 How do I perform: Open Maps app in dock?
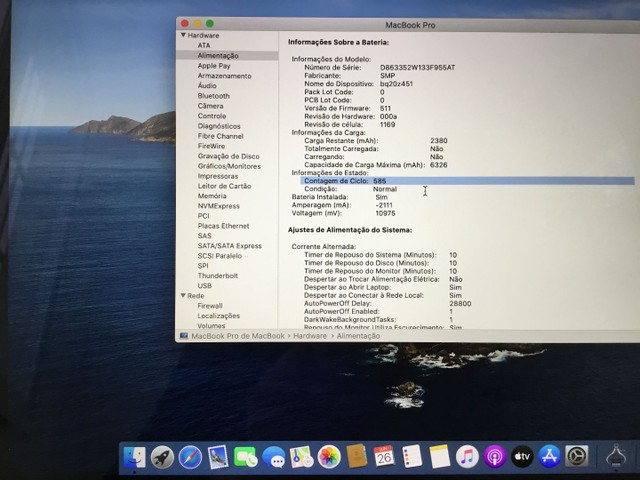point(301,457)
